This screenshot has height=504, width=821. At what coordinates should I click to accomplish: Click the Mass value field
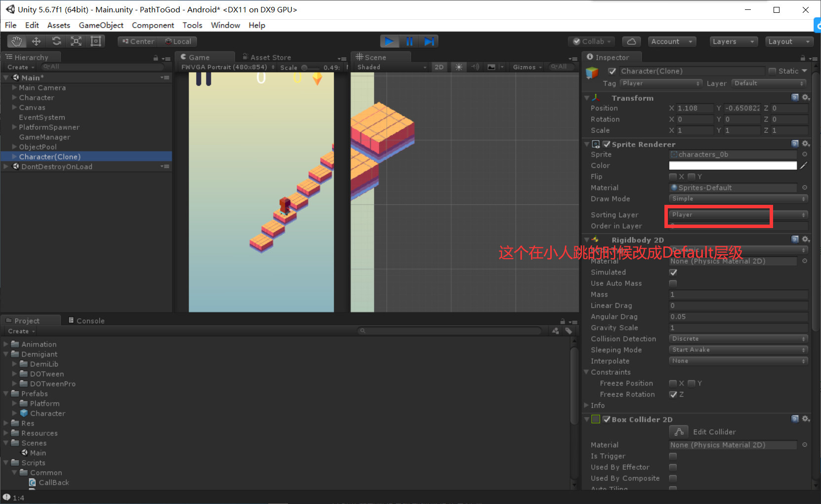(x=739, y=295)
